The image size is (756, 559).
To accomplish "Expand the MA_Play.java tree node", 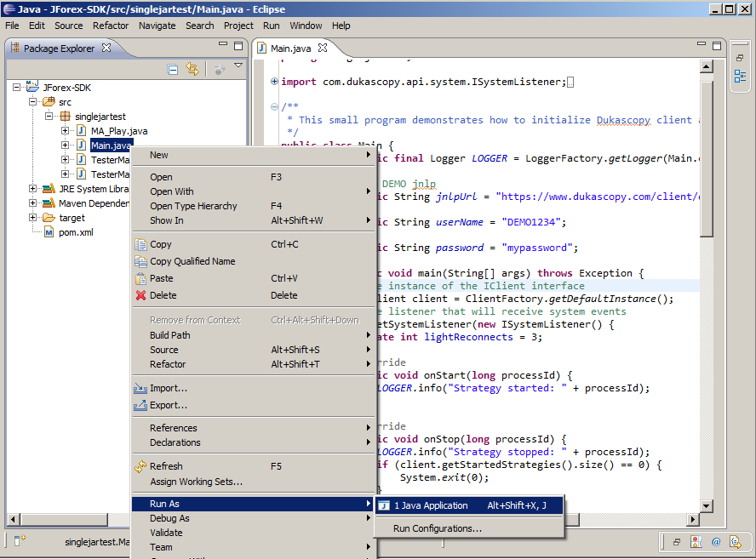I will click(x=65, y=131).
